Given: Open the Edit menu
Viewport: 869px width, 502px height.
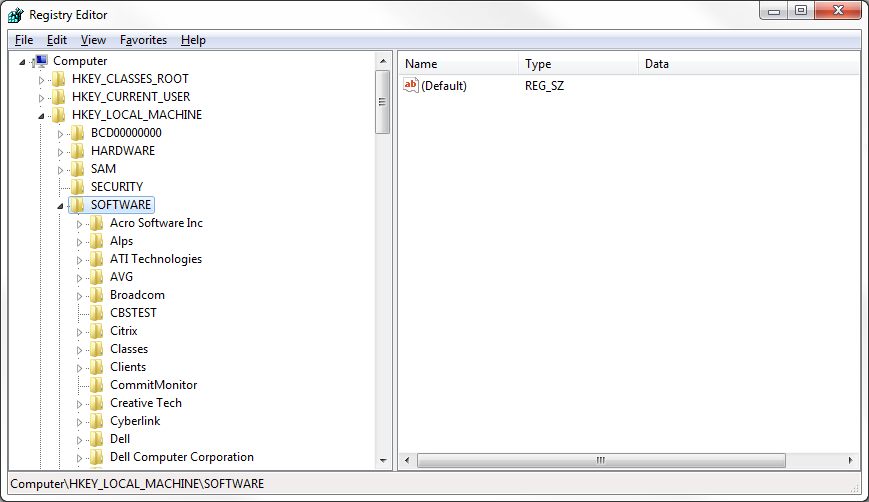Looking at the screenshot, I should [x=57, y=40].
